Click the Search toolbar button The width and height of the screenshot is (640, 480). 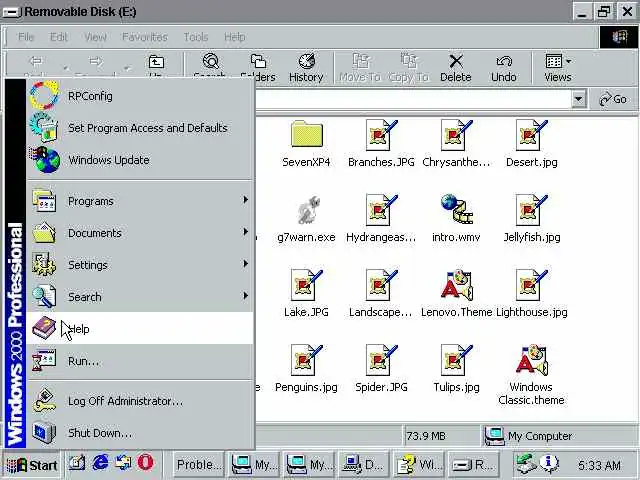pyautogui.click(x=210, y=66)
